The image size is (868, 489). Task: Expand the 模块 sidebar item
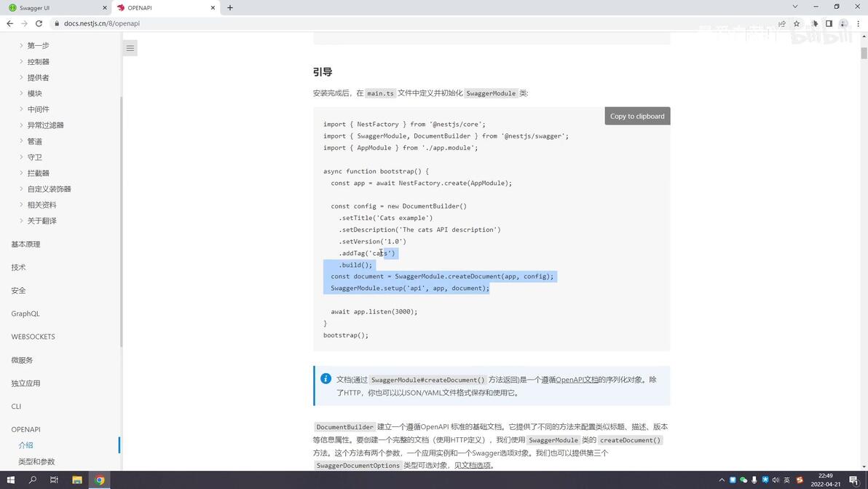[34, 93]
